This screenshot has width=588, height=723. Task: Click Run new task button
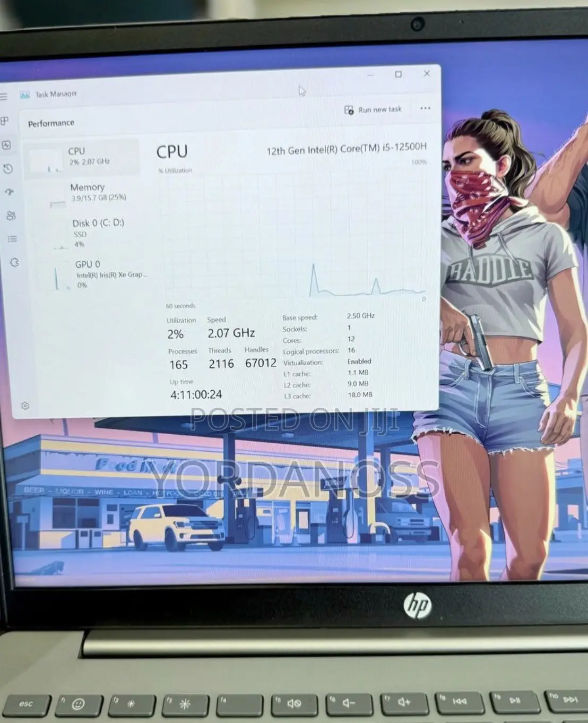tap(373, 110)
